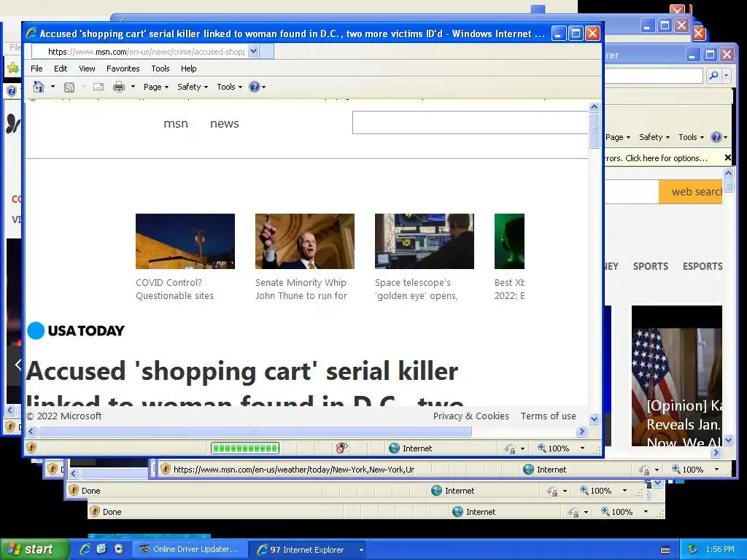Open the Tools dropdown in the front toolbar

pos(230,87)
